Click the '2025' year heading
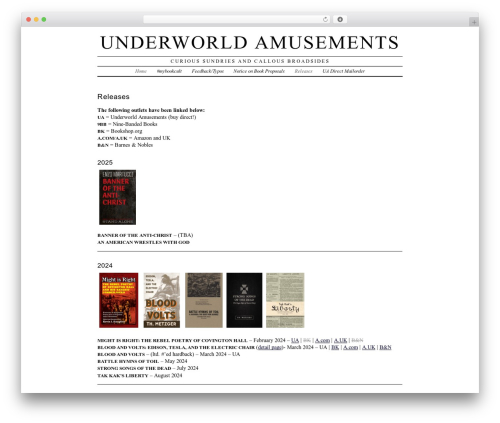 (105, 162)
